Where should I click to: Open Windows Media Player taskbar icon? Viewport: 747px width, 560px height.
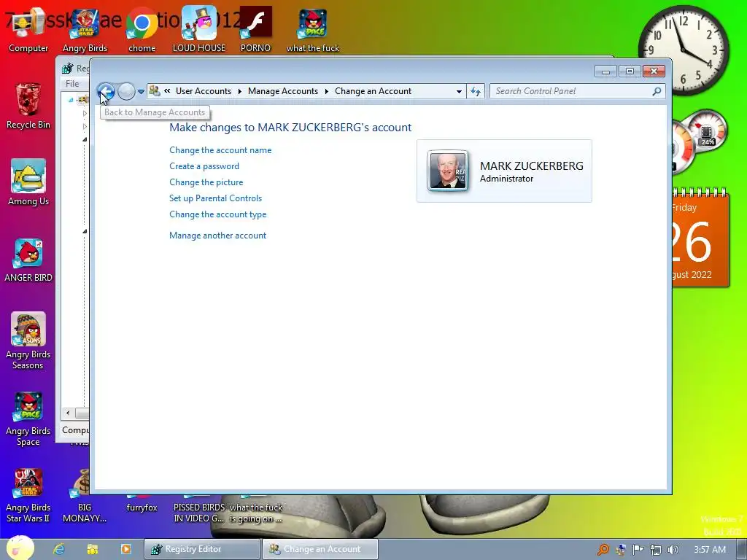click(x=125, y=549)
